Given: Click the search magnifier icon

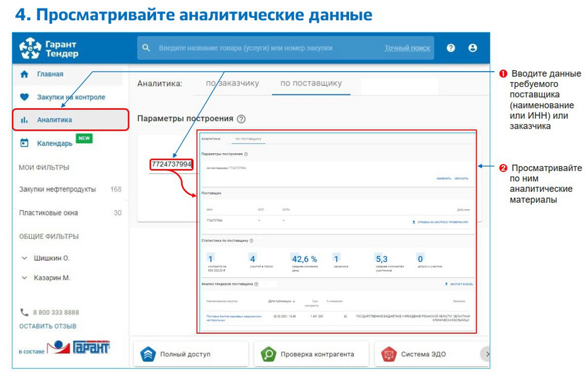Looking at the screenshot, I should (x=146, y=48).
